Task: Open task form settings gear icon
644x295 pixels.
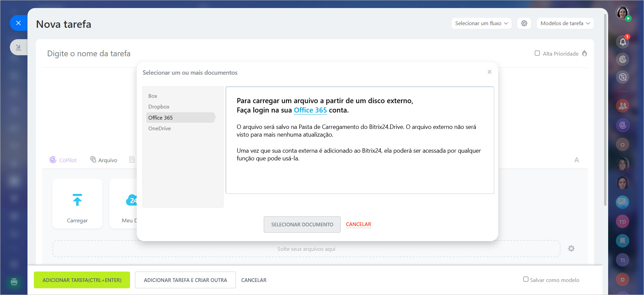Action: click(x=524, y=23)
